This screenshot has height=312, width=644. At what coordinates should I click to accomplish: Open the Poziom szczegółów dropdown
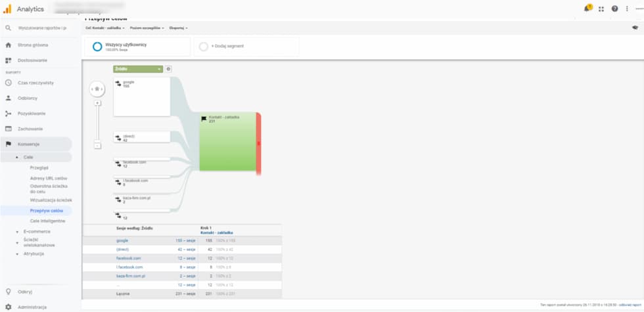coord(147,28)
